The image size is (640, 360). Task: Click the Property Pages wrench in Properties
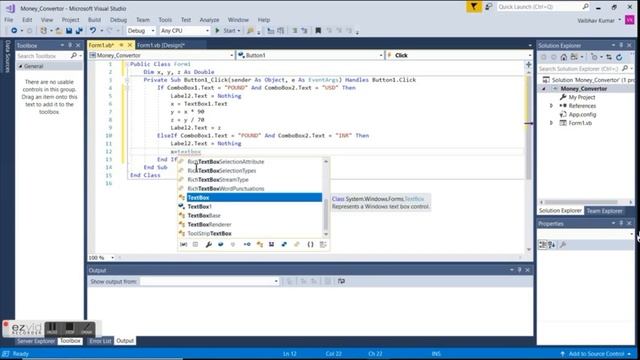(563, 245)
